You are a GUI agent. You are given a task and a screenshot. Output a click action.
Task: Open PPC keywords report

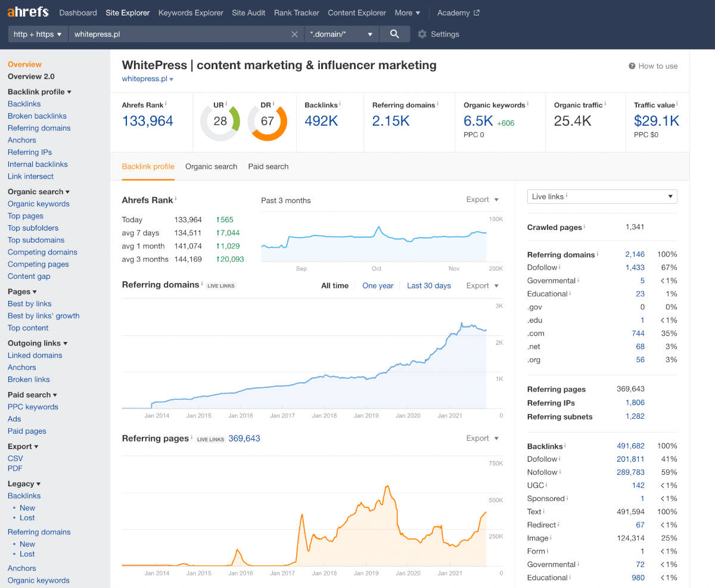point(33,407)
